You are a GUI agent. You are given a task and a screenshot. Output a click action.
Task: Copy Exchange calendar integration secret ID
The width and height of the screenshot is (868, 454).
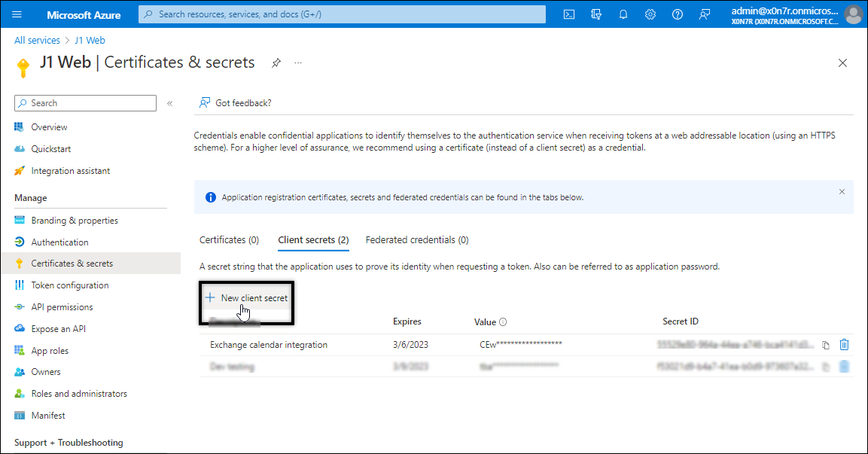coord(826,345)
